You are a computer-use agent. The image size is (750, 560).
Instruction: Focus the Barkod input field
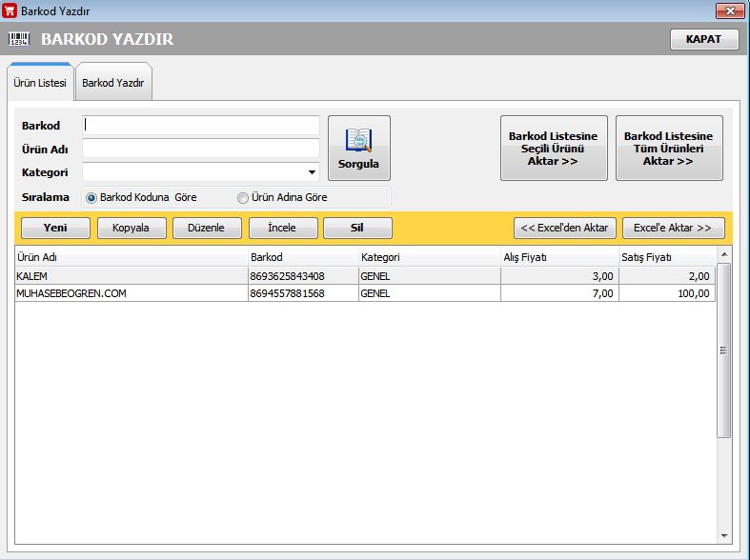201,125
